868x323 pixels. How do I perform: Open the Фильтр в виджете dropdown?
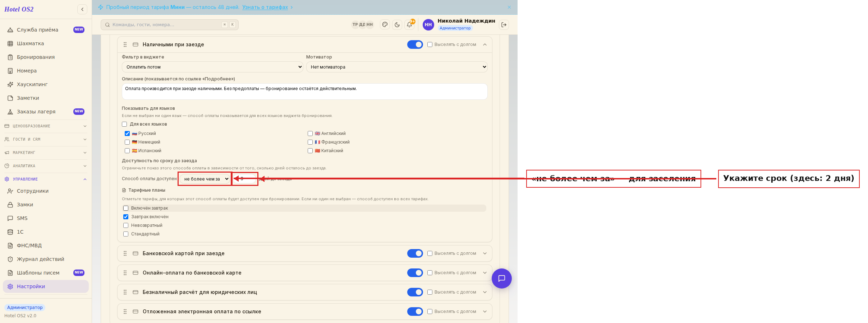pyautogui.click(x=212, y=67)
